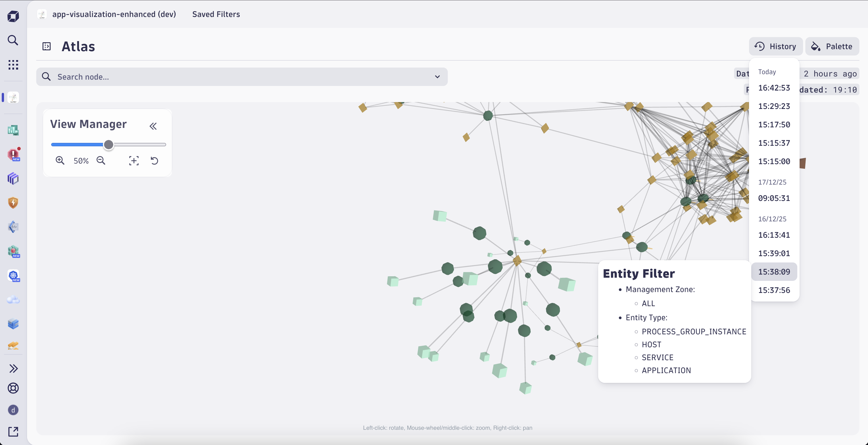The width and height of the screenshot is (868, 445).
Task: Select history entry 09:05:31
Action: [774, 198]
